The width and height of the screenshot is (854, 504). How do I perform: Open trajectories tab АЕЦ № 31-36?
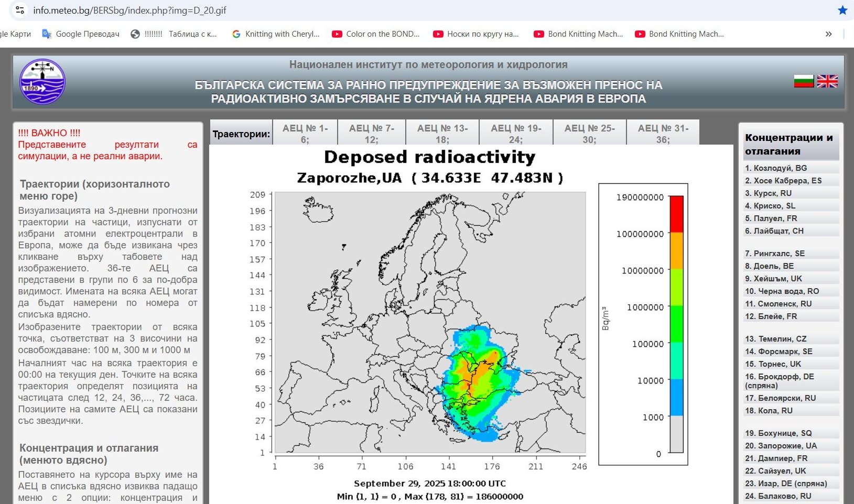tap(663, 134)
